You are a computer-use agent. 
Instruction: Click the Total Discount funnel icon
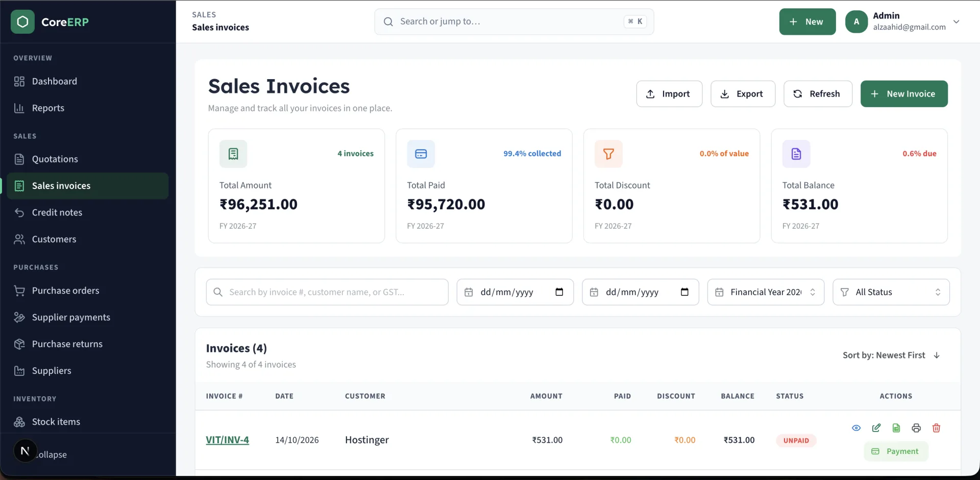pyautogui.click(x=608, y=154)
